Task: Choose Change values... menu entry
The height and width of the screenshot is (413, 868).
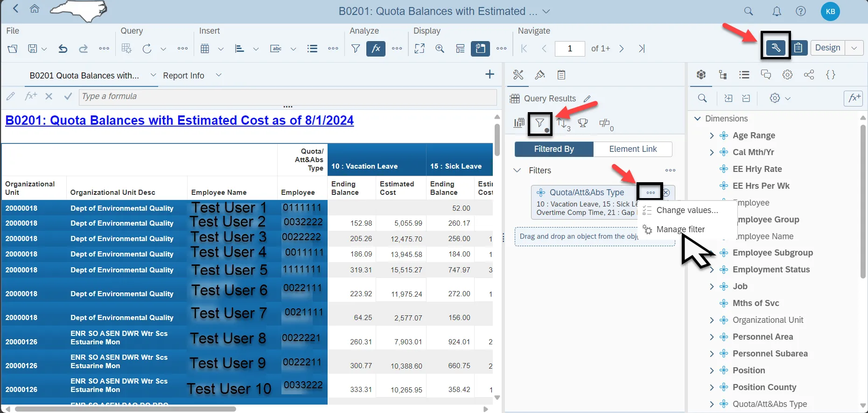Action: (687, 210)
